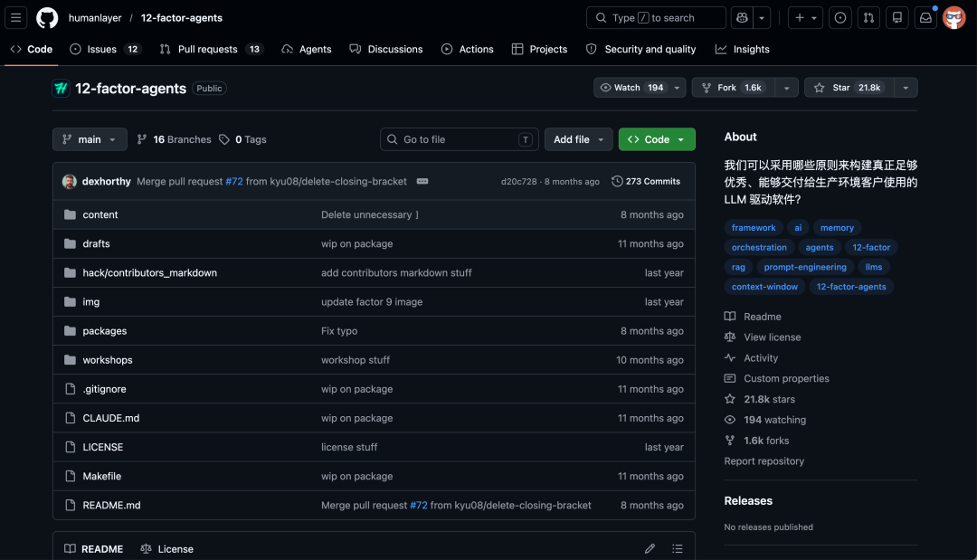Open the workshops folder
This screenshot has height=560, width=977.
tap(107, 360)
